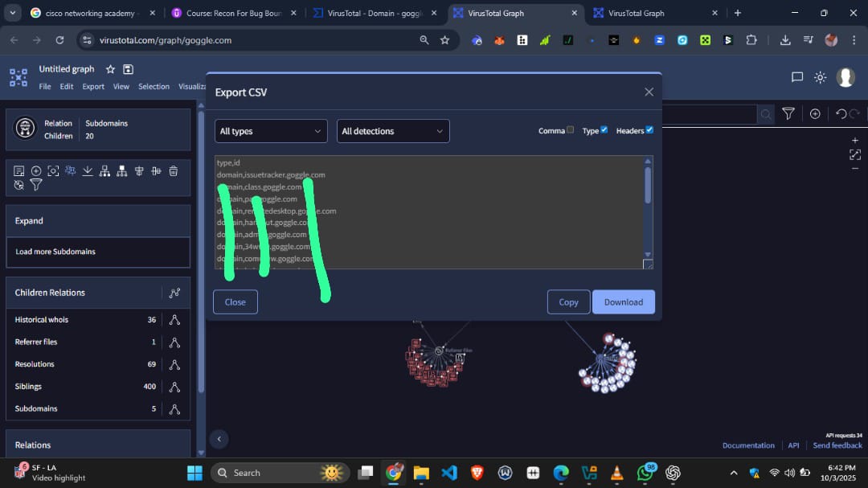This screenshot has width=868, height=488.
Task: Expand Historical whois relation icon
Action: pyautogui.click(x=174, y=320)
